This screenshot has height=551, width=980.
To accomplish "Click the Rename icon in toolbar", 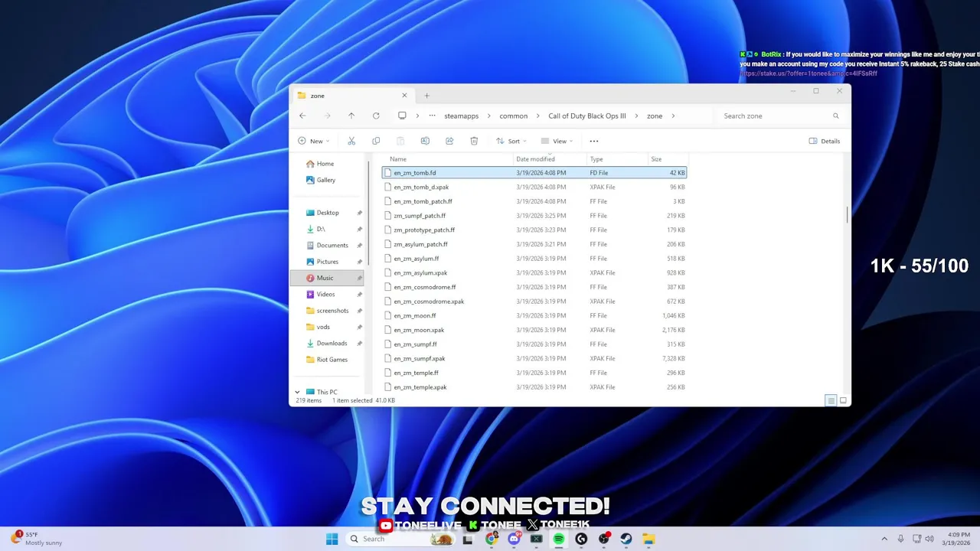I will click(425, 141).
